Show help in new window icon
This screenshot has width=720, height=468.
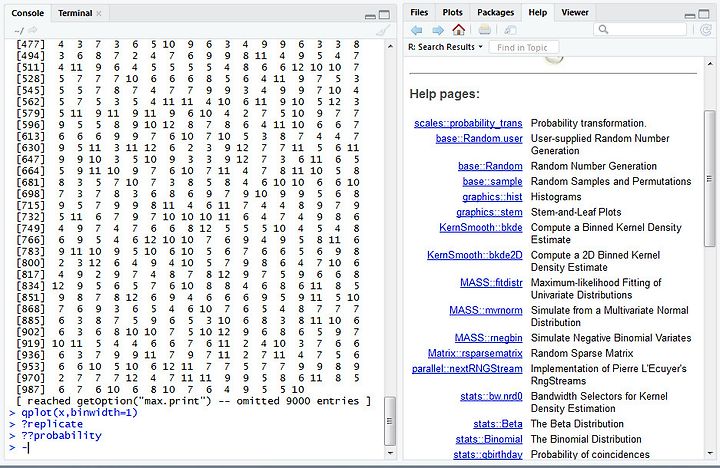(x=510, y=30)
